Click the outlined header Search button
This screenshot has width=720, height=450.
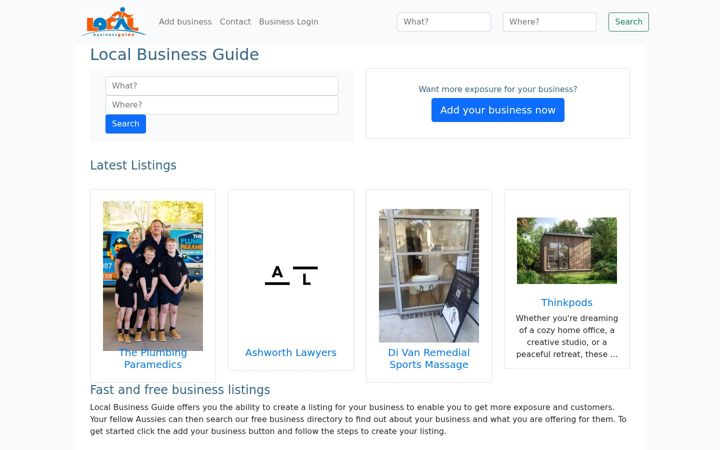click(x=628, y=22)
